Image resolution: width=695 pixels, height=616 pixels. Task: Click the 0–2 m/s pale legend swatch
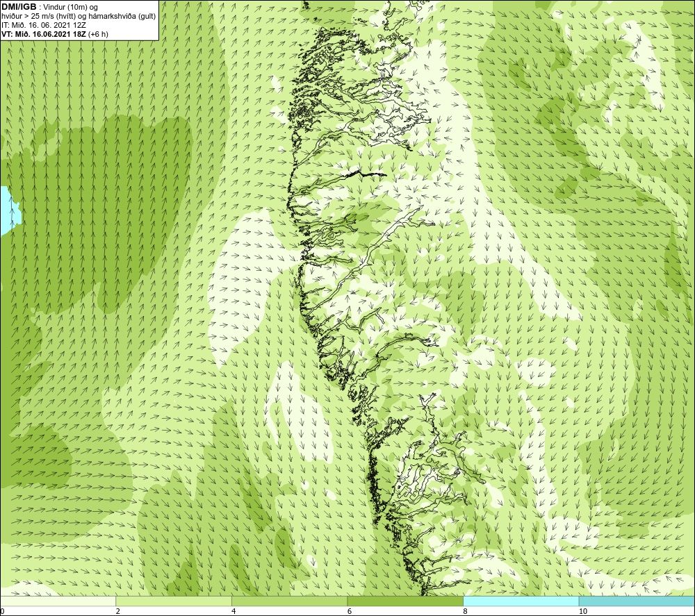pyautogui.click(x=58, y=601)
